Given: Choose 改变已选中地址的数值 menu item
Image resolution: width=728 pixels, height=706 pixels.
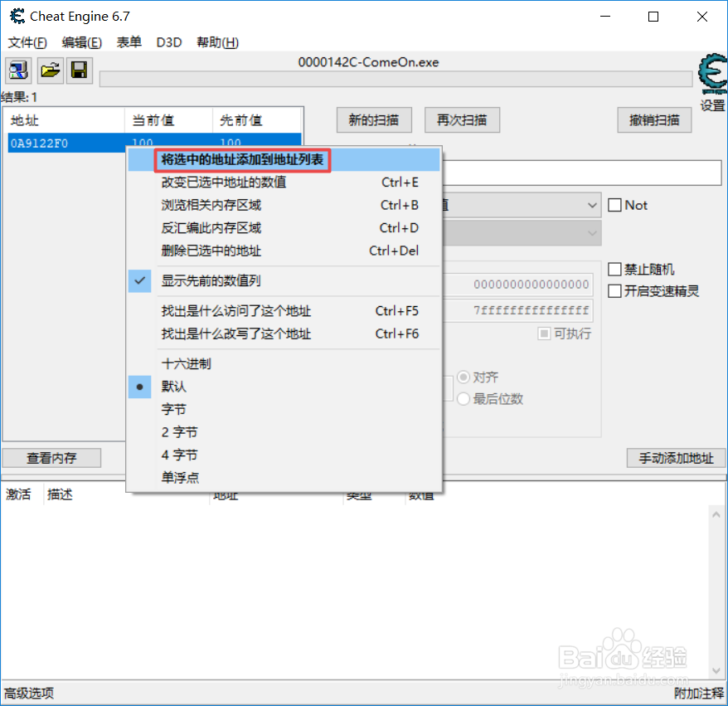Looking at the screenshot, I should [284, 183].
